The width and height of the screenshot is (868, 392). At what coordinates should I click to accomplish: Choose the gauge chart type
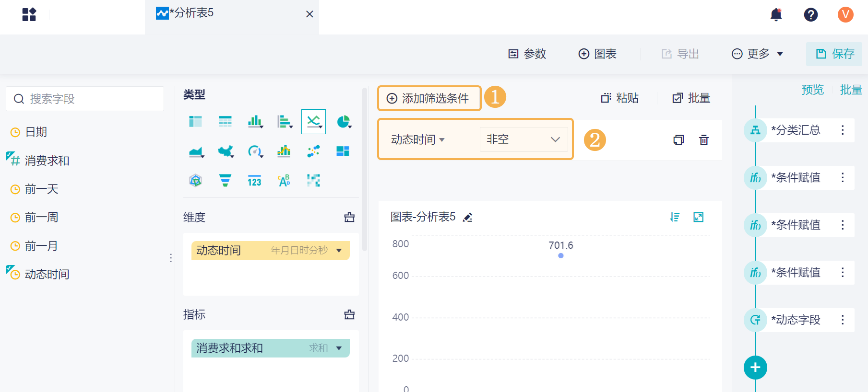point(255,151)
